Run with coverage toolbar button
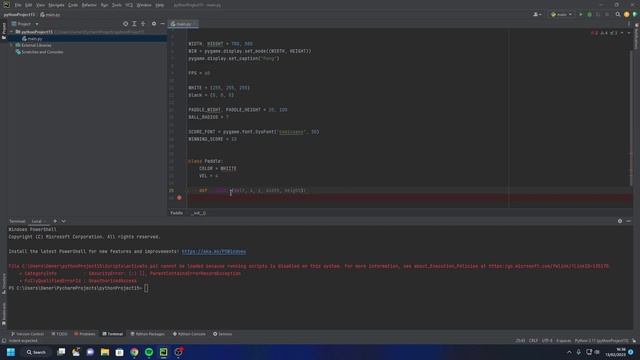 (x=598, y=14)
